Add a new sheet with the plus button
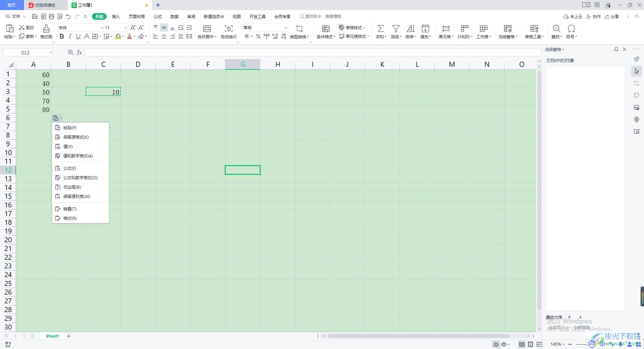 [x=69, y=336]
